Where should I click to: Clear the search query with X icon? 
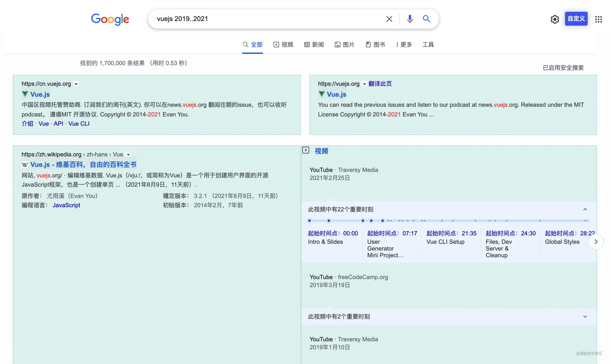tap(389, 19)
